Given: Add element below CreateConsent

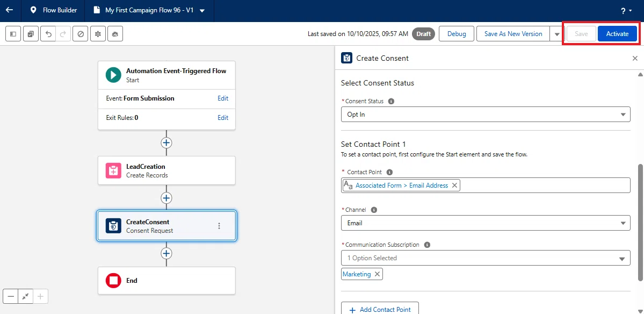Looking at the screenshot, I should click(x=166, y=253).
